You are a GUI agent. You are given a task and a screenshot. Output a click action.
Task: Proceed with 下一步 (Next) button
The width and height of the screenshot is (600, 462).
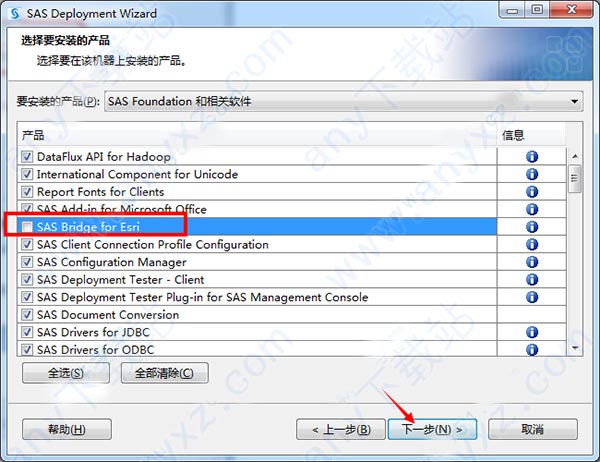(x=432, y=429)
